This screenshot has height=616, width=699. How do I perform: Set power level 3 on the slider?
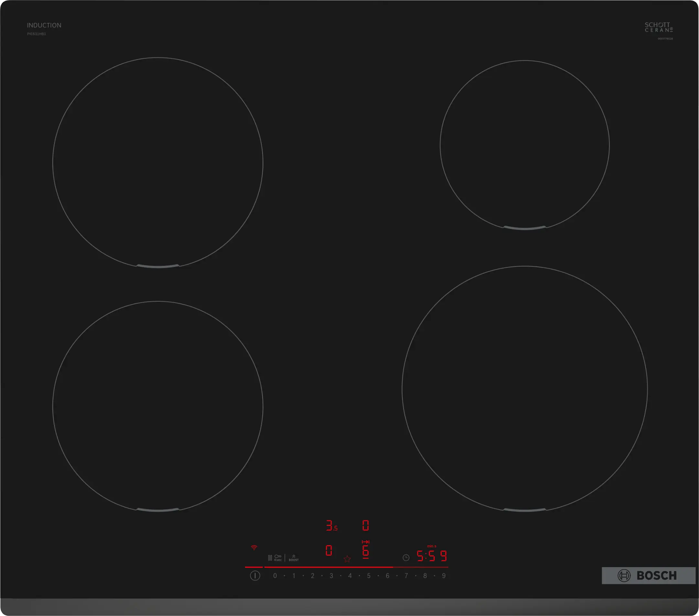[x=331, y=576]
